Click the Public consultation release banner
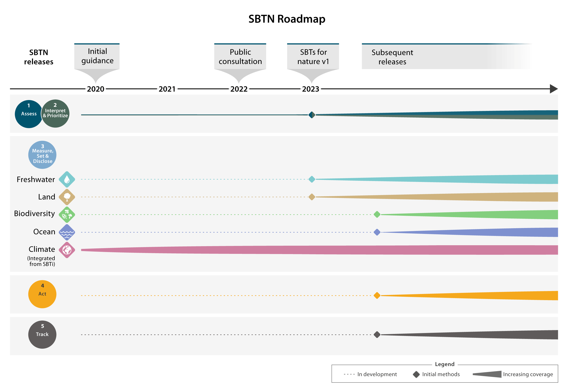The image size is (567, 392). [240, 57]
